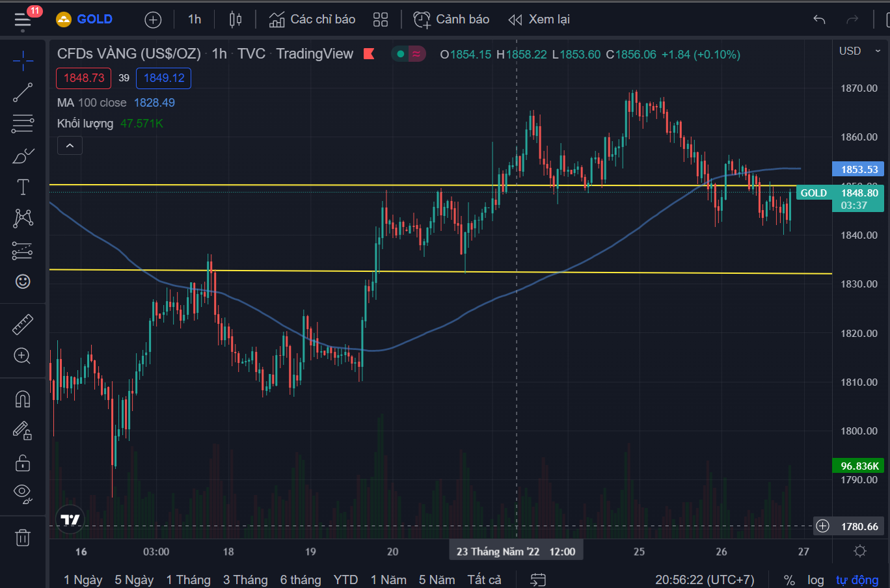Screen dimensions: 890x588
Task: Click the plus button at price 1780.66
Action: point(823,526)
